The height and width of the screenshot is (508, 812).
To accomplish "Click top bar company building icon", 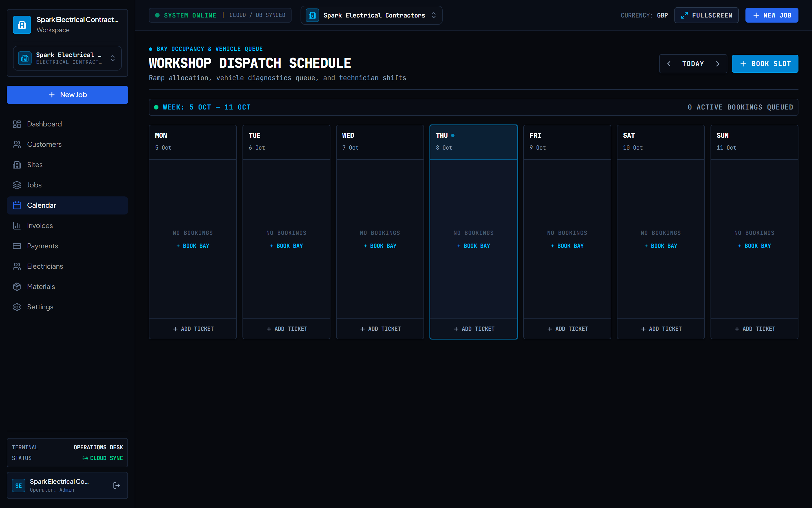I will tap(312, 15).
